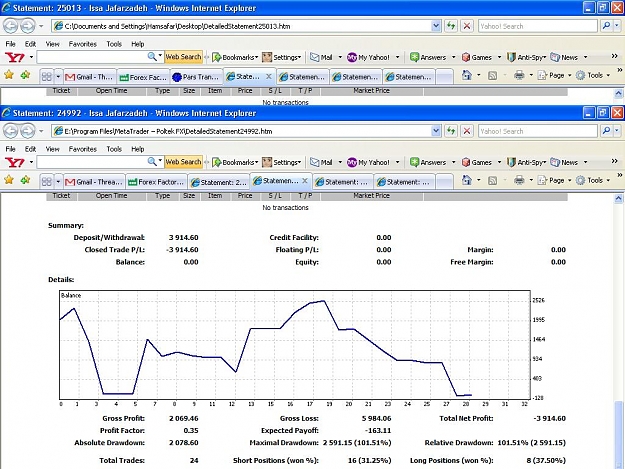Click Total Net Profit value -3 914.60

point(549,418)
